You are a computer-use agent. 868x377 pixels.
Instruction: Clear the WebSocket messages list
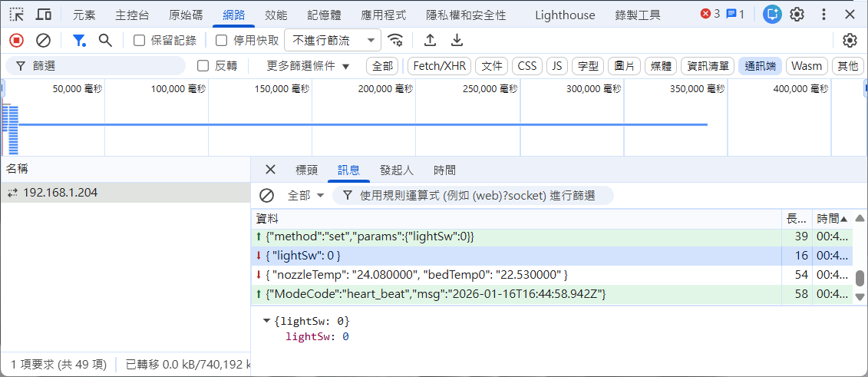(267, 196)
